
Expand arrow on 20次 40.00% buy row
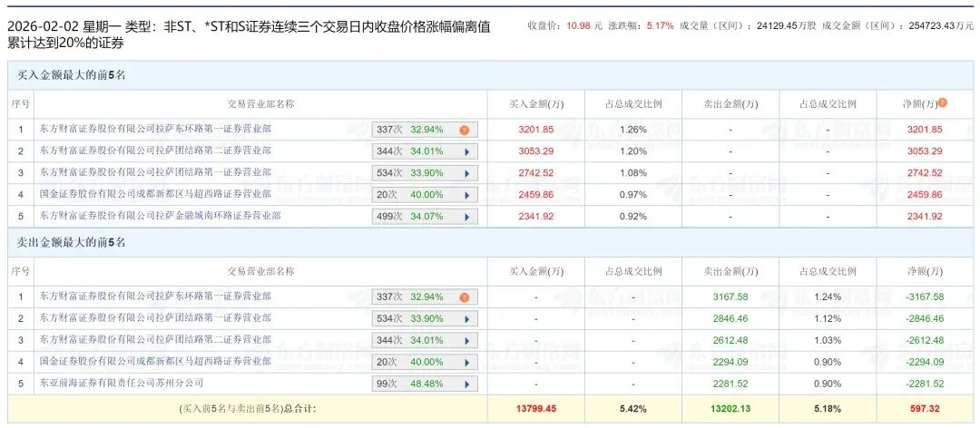(x=466, y=195)
